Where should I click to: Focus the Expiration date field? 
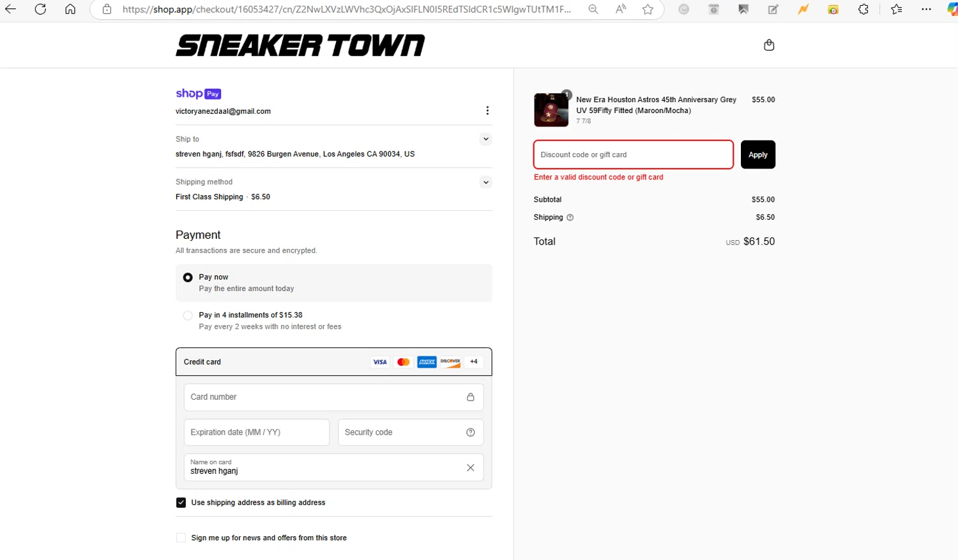click(257, 432)
